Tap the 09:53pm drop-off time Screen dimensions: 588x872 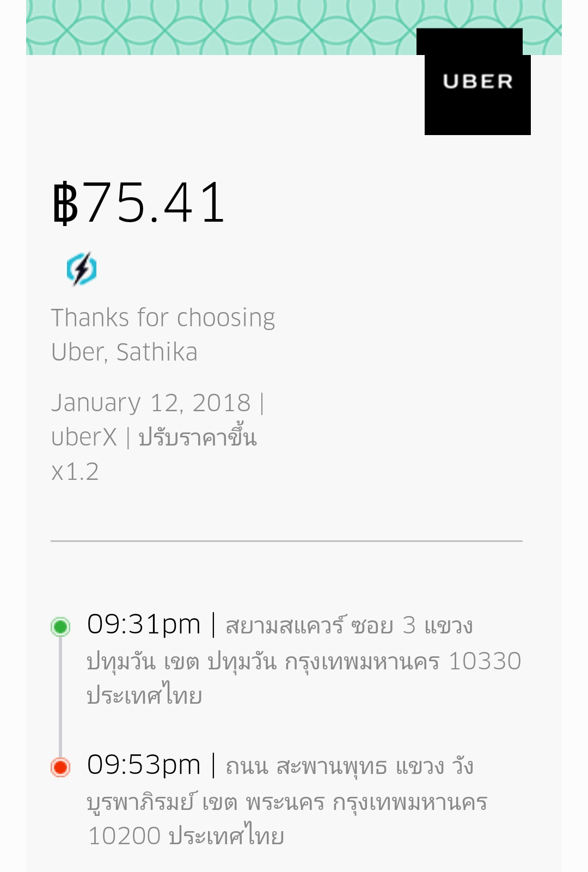click(x=144, y=765)
